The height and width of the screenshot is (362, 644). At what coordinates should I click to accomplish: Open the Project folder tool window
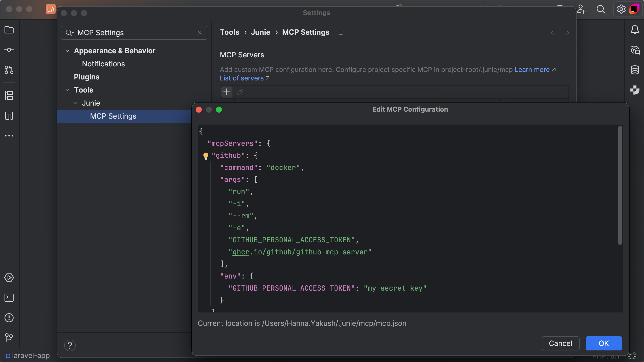pyautogui.click(x=9, y=30)
